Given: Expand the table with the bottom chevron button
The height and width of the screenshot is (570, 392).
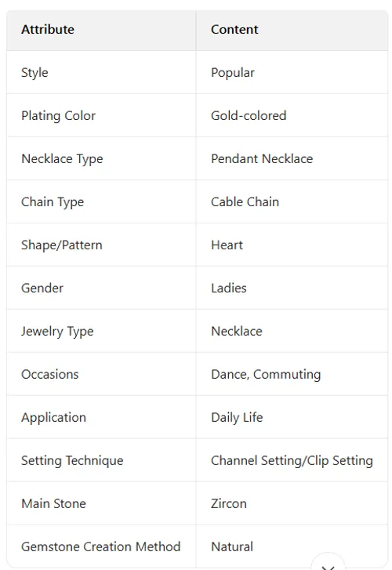Looking at the screenshot, I should pos(328,563).
